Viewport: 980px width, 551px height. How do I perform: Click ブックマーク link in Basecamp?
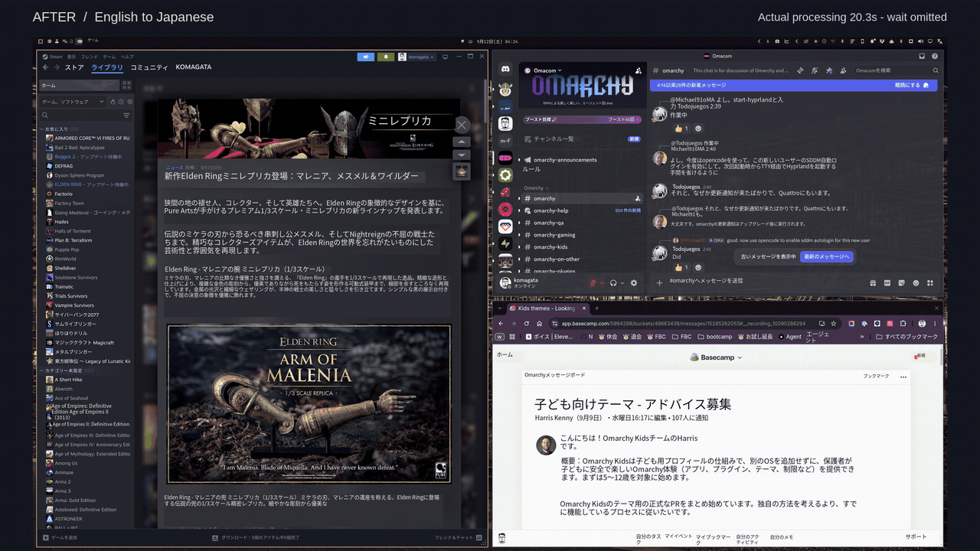(876, 377)
